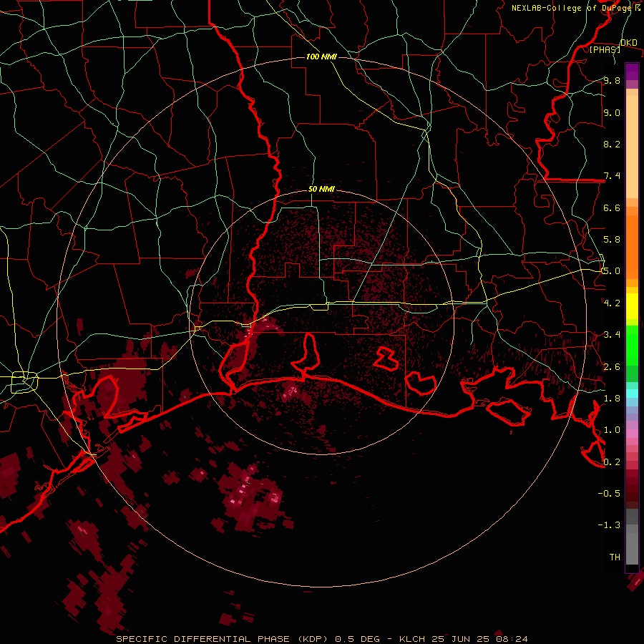Click the 1.8 scale value
Image resolution: width=644 pixels, height=644 pixels.
[x=612, y=399]
